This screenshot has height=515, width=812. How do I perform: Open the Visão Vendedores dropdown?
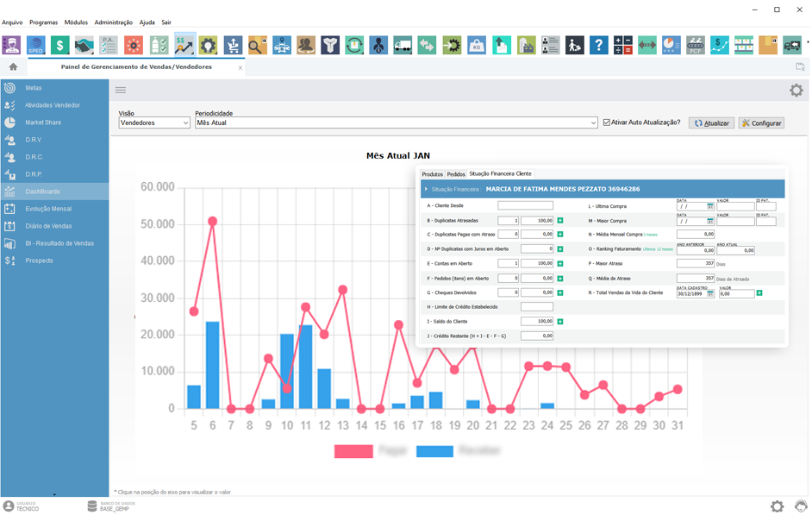pyautogui.click(x=154, y=122)
